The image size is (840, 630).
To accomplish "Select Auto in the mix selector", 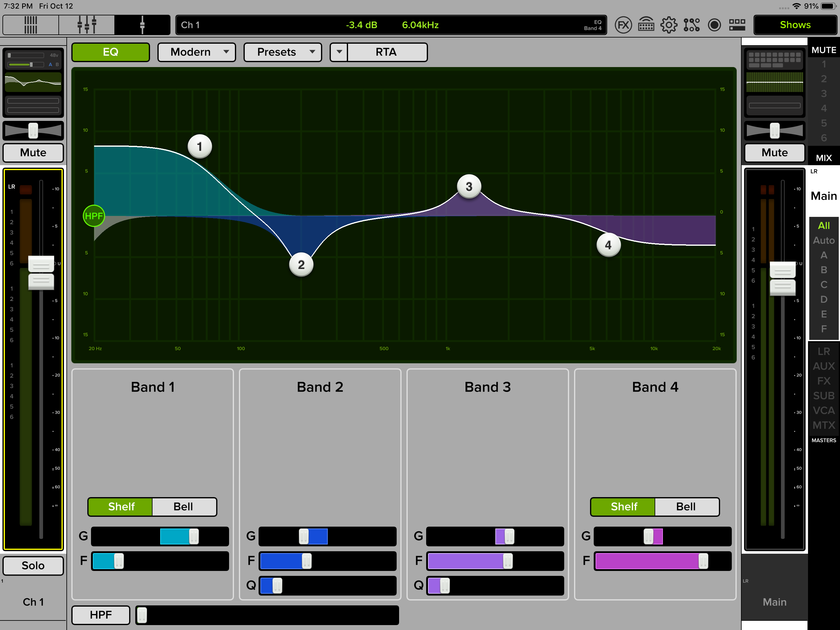I will (x=823, y=240).
